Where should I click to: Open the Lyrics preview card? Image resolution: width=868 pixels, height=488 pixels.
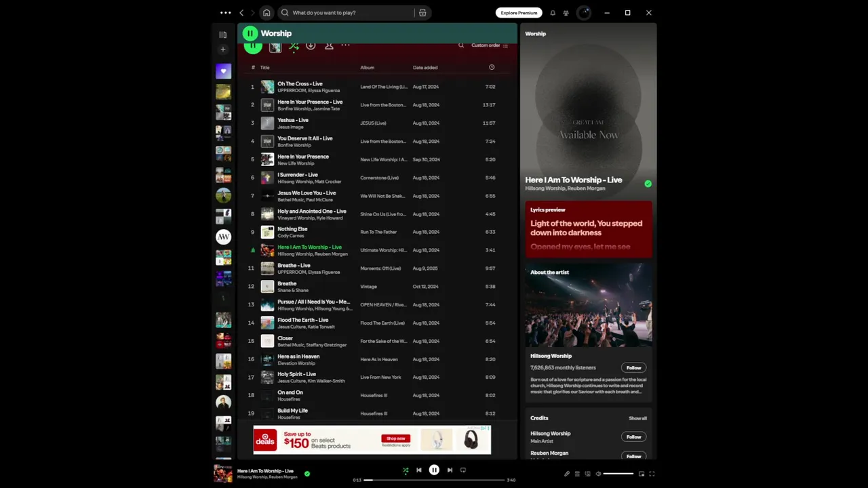pyautogui.click(x=589, y=229)
